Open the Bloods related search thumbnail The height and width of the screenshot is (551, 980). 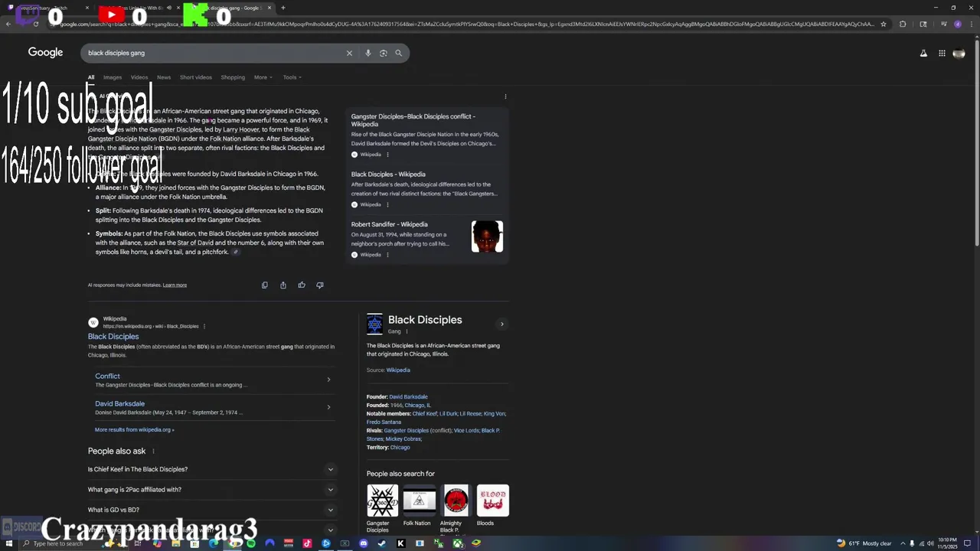click(492, 500)
